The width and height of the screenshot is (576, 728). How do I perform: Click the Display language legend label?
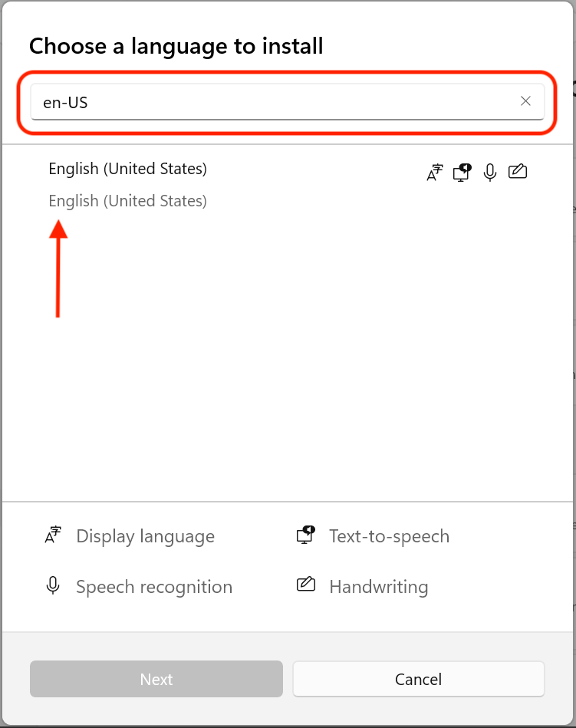[x=145, y=535]
